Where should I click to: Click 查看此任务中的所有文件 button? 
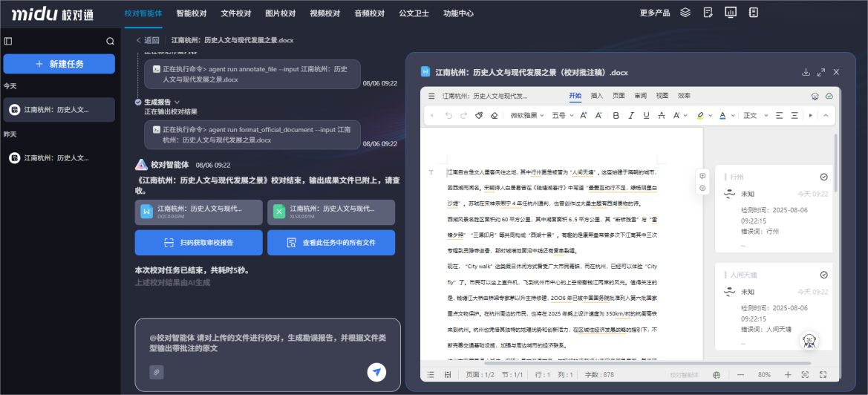click(331, 243)
